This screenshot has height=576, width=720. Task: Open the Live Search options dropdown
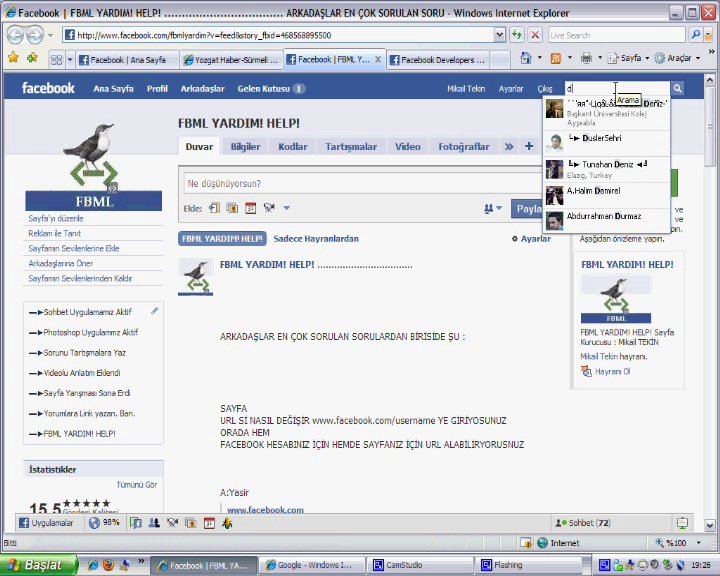[708, 35]
